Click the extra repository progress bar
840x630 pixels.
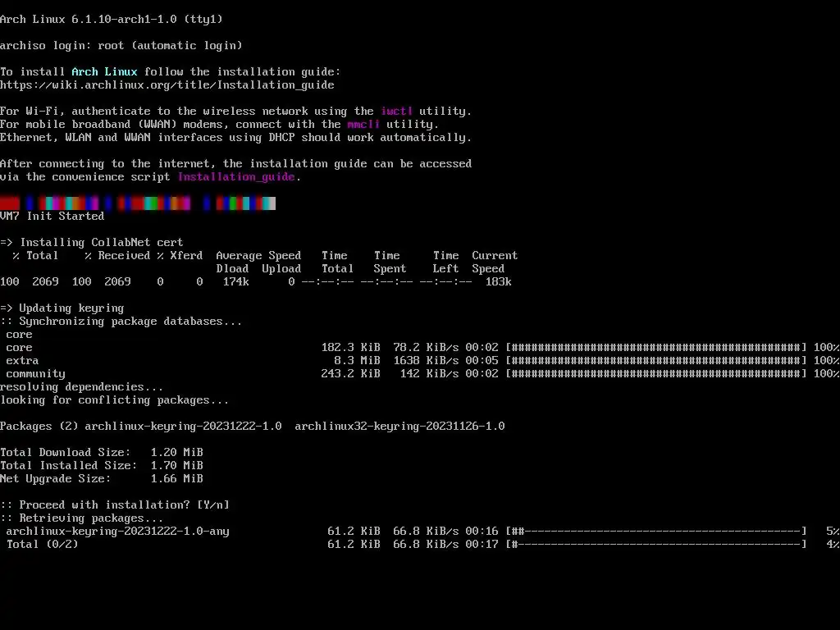[x=656, y=361]
